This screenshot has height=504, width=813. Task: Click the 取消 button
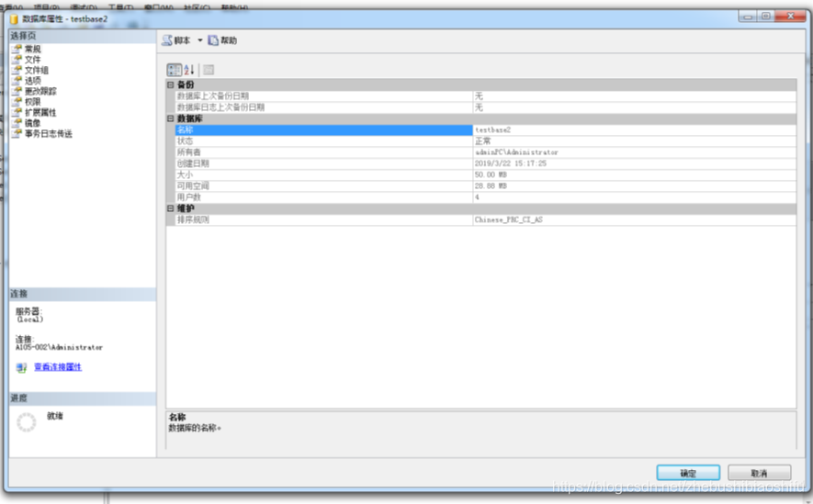(x=759, y=473)
